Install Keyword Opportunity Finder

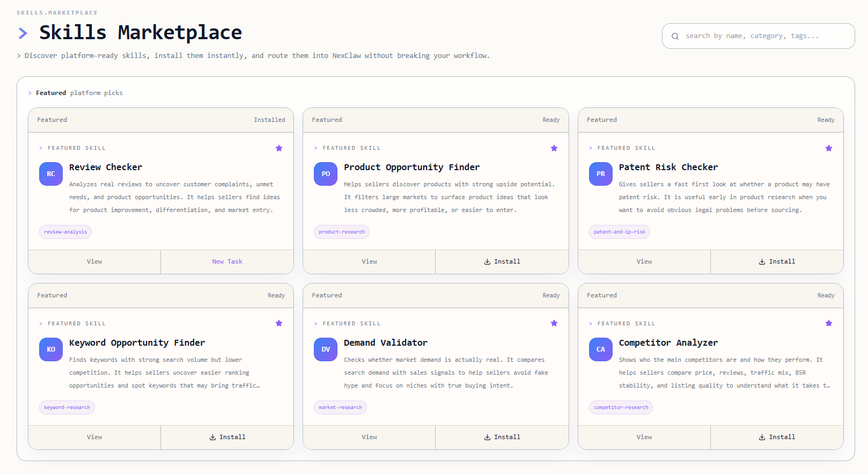point(227,437)
